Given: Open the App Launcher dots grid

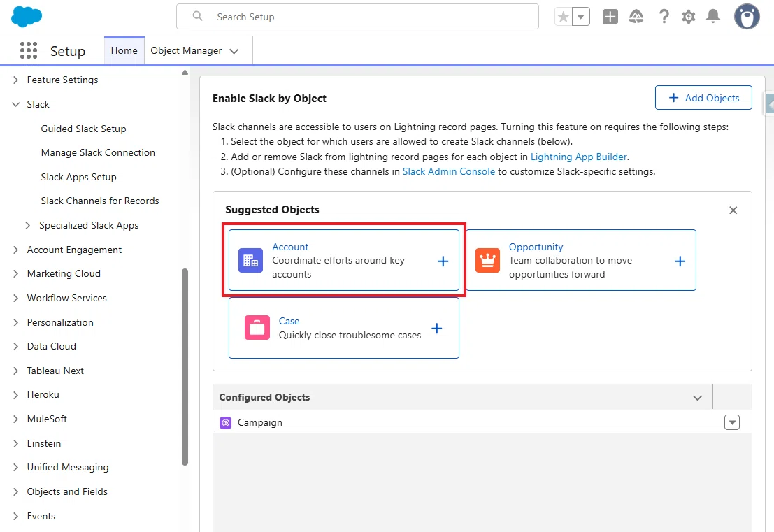Looking at the screenshot, I should pos(29,50).
